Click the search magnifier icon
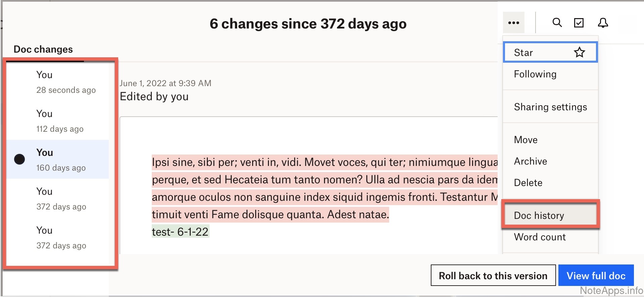Viewport: 644px width, 297px height. [x=557, y=23]
